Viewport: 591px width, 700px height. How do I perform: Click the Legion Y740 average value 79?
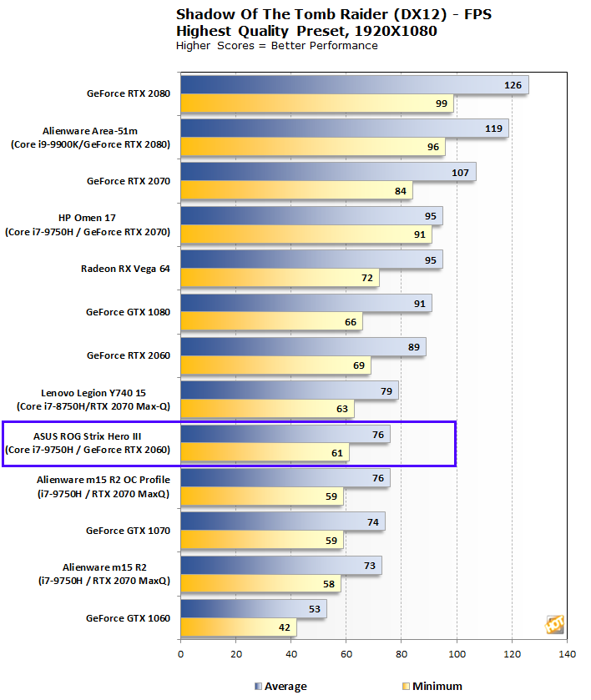pos(386,391)
